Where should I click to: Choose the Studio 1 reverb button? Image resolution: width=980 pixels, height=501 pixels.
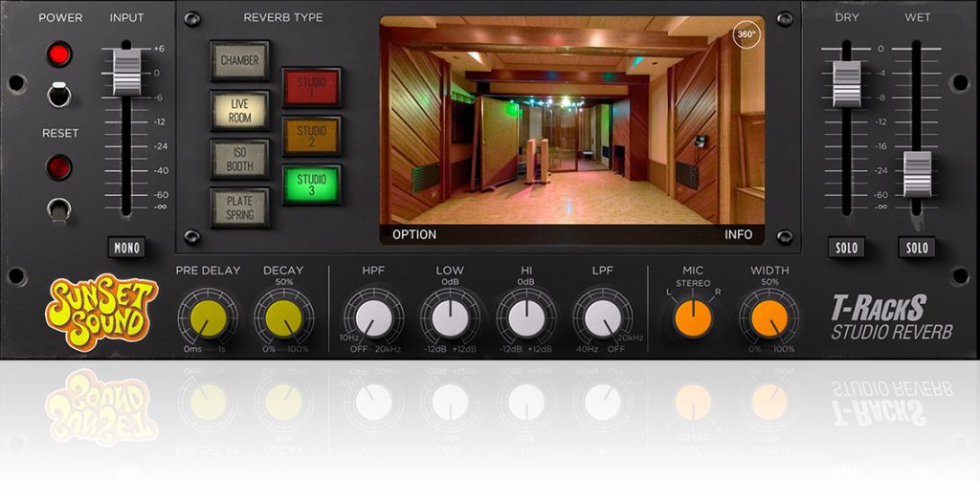click(x=312, y=87)
